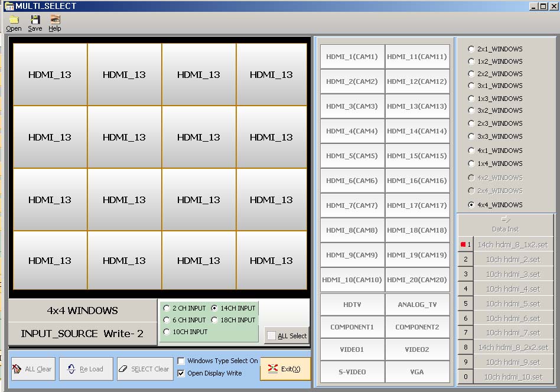Click the red marker on preset 1
This screenshot has width=560, height=392.
pos(463,244)
